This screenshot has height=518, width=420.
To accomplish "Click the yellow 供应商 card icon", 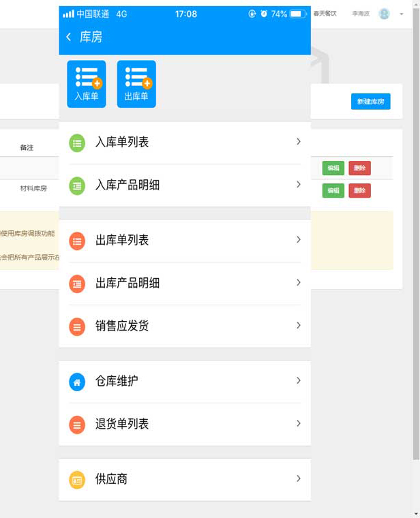I will tap(77, 480).
